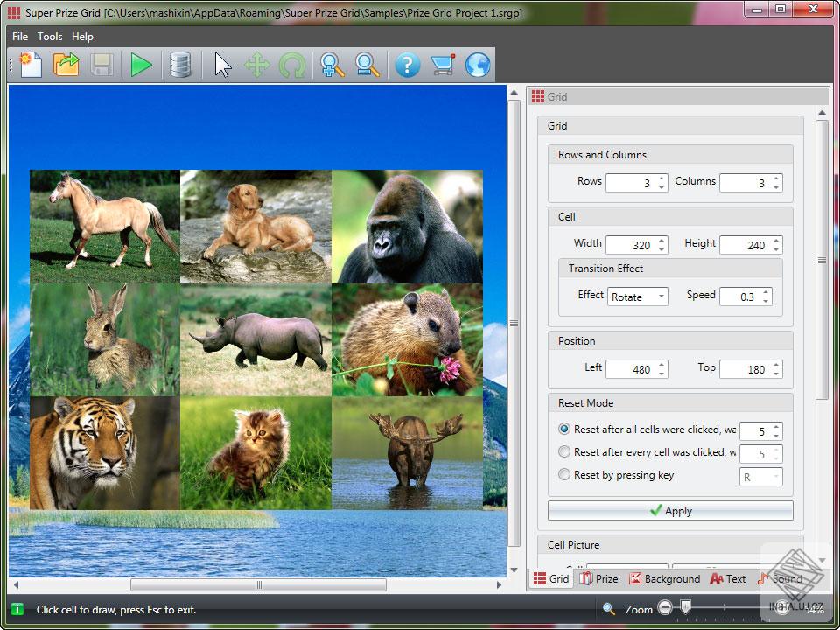Choose the Reset by pressing key option

[564, 475]
